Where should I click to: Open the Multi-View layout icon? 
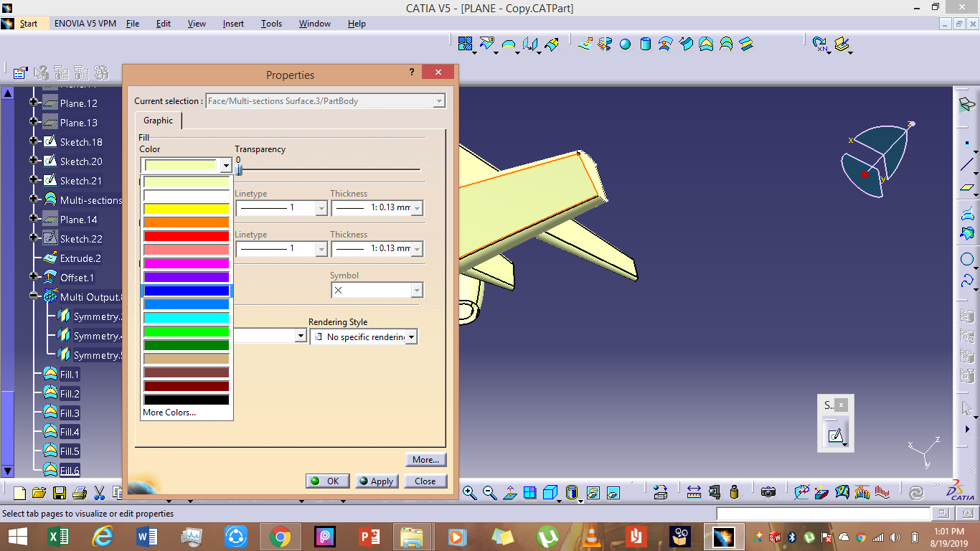pos(529,492)
